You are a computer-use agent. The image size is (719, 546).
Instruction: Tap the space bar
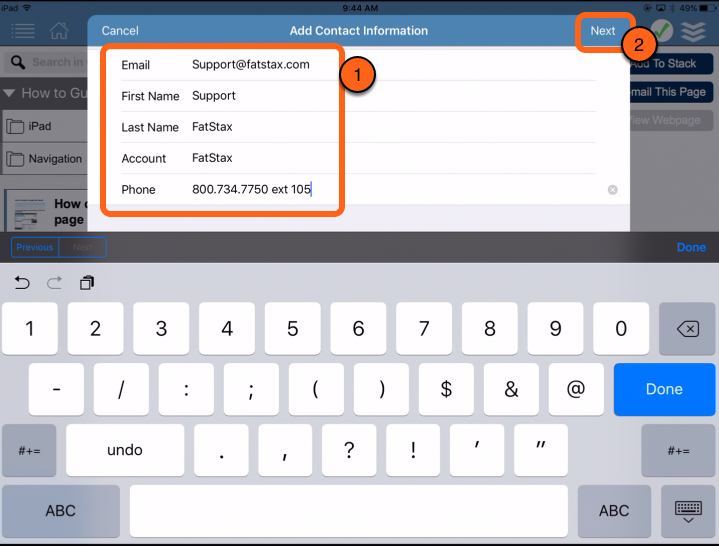pyautogui.click(x=349, y=511)
